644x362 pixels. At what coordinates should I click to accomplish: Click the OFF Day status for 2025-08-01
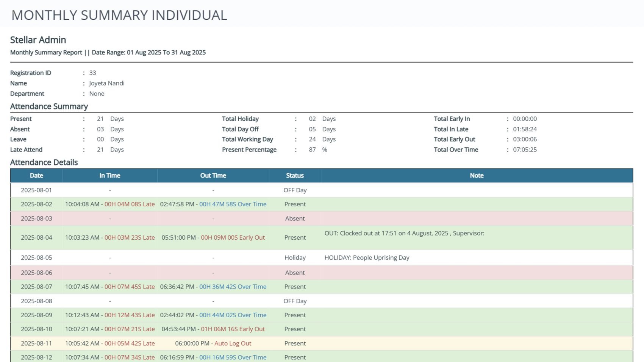pyautogui.click(x=295, y=190)
